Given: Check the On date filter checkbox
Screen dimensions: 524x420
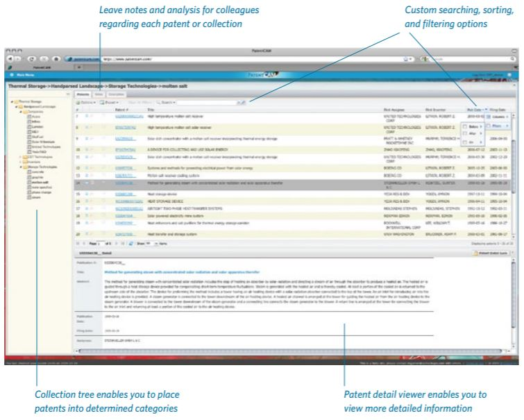Looking at the screenshot, I should [x=464, y=142].
